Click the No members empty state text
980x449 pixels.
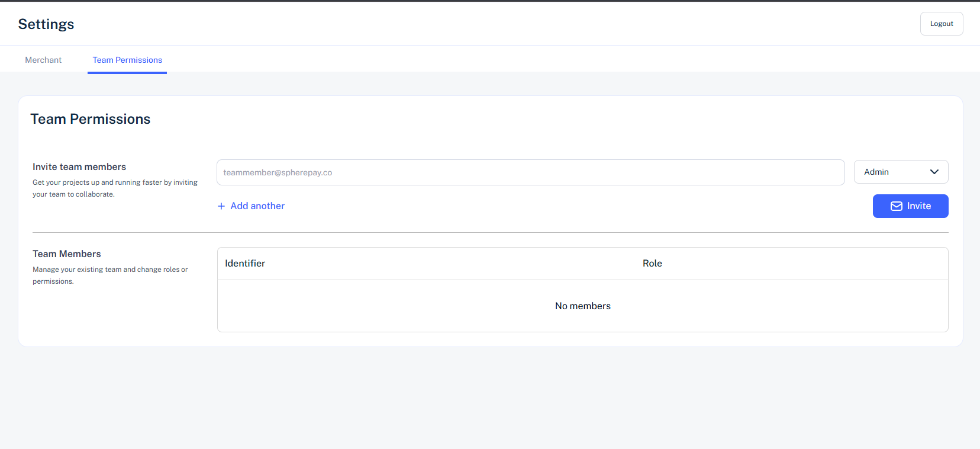582,306
